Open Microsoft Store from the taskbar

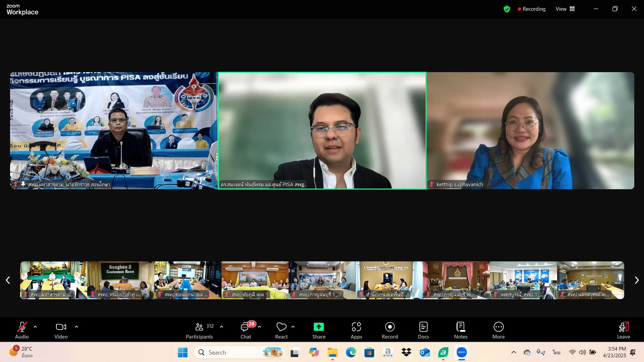pos(369,352)
